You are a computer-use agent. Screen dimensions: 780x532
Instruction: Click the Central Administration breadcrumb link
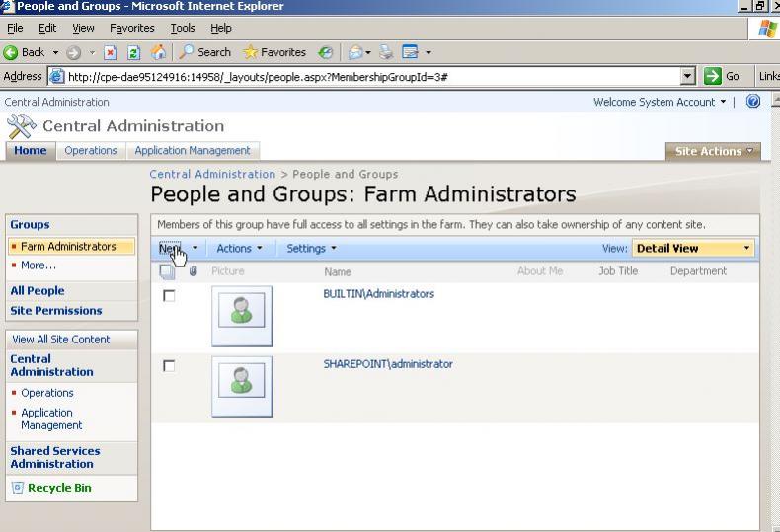[212, 174]
